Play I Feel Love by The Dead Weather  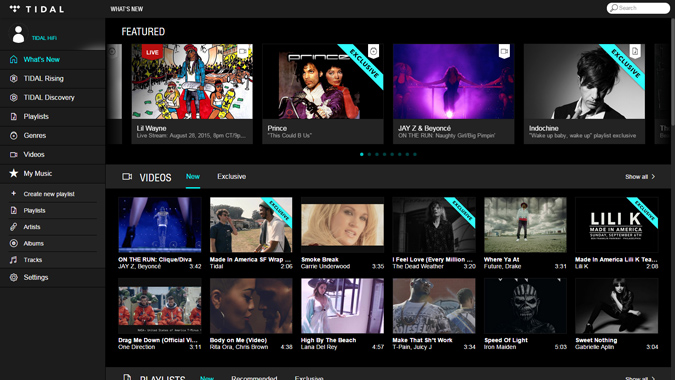(x=434, y=225)
